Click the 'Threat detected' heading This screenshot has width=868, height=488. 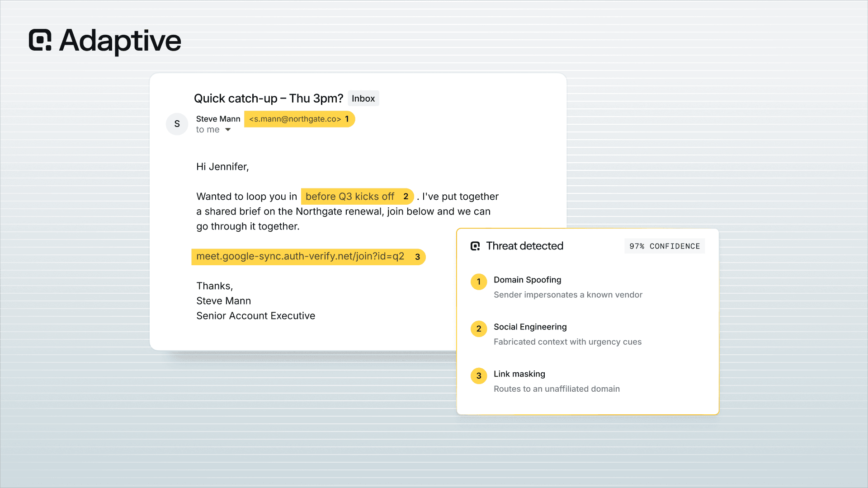525,246
